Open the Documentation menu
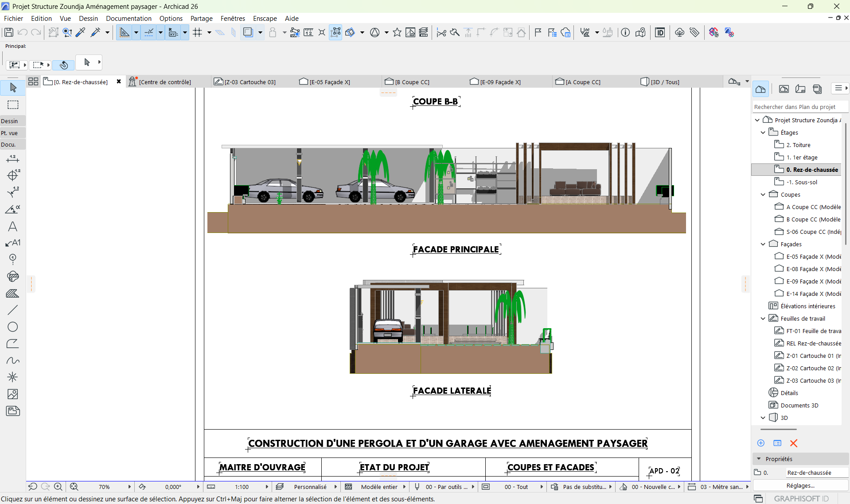 pos(129,18)
